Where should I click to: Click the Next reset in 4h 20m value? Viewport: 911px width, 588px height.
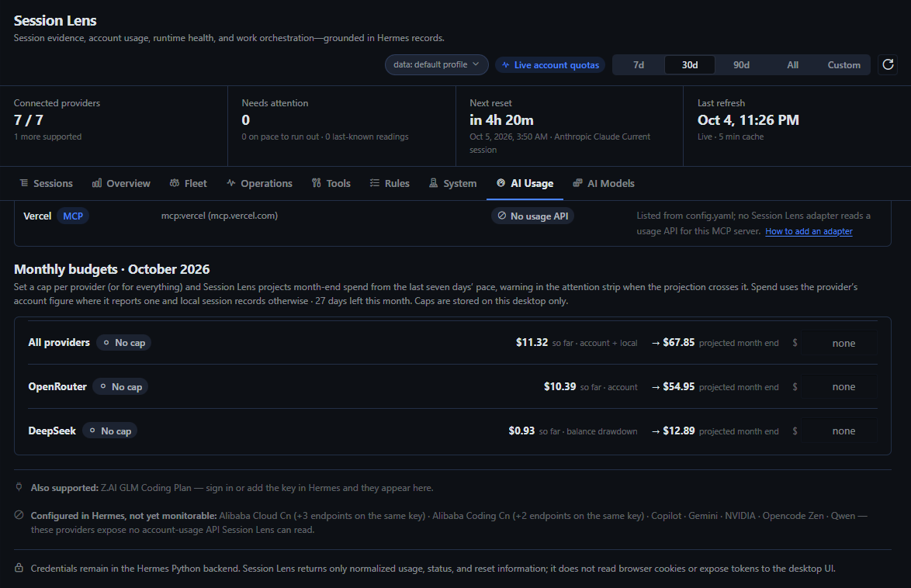point(501,120)
